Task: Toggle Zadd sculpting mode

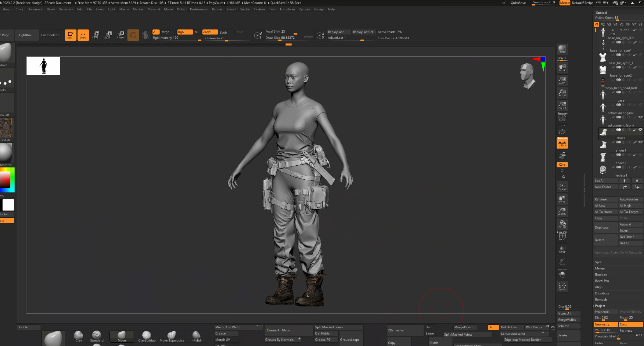Action: 210,32
